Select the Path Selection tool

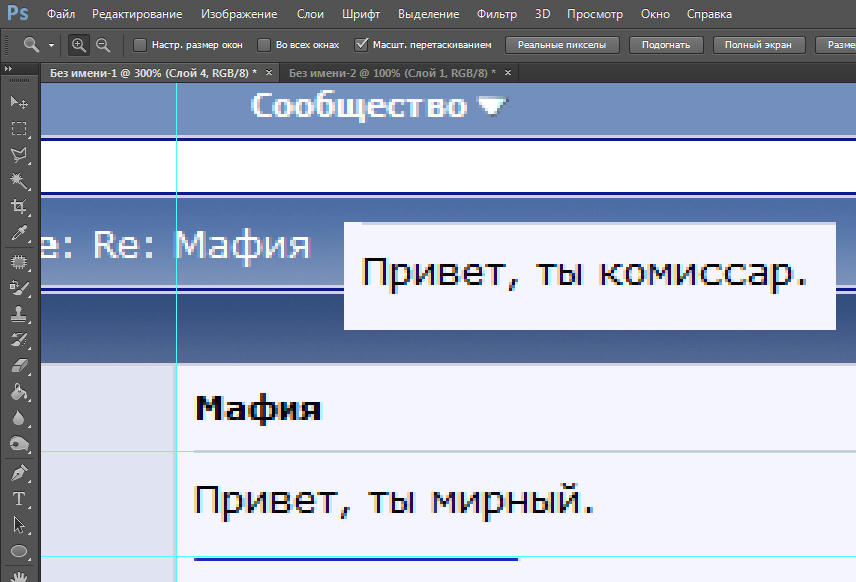click(19, 525)
